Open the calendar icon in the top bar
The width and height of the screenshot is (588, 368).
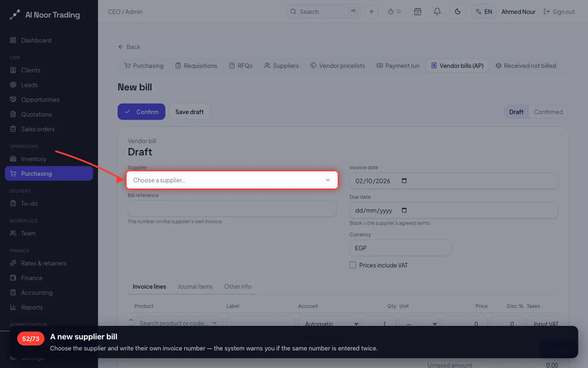click(x=418, y=12)
